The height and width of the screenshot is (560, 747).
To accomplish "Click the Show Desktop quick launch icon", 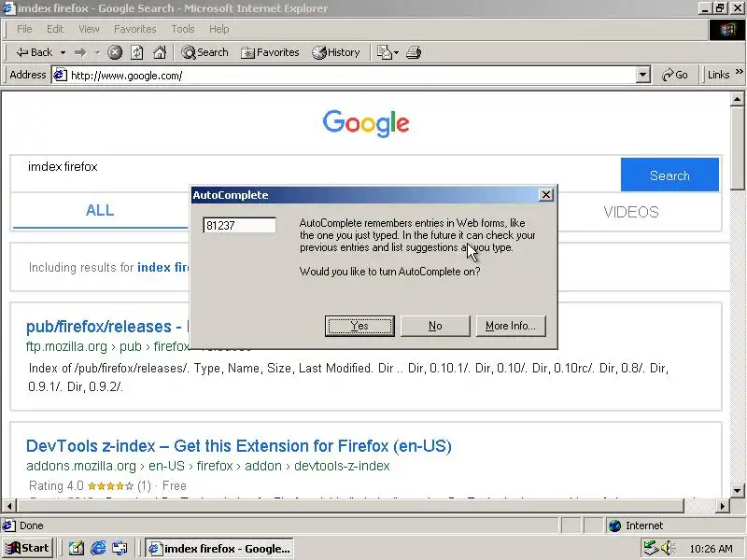I will pyautogui.click(x=77, y=549).
